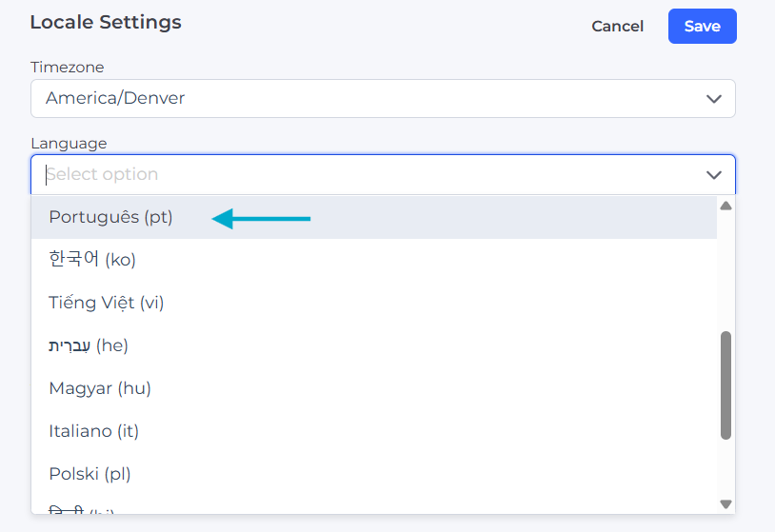Focus the Language 'Select option' search field
The width and height of the screenshot is (775, 532).
click(362, 174)
